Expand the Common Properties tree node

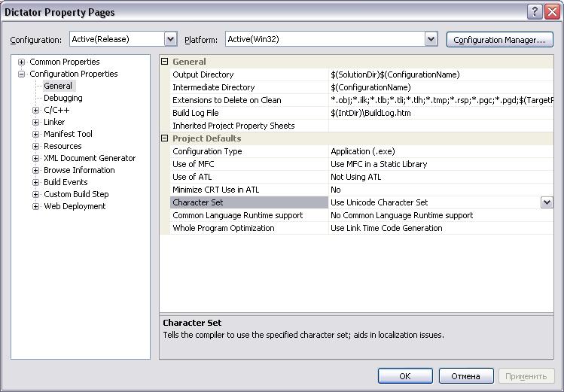[22, 62]
